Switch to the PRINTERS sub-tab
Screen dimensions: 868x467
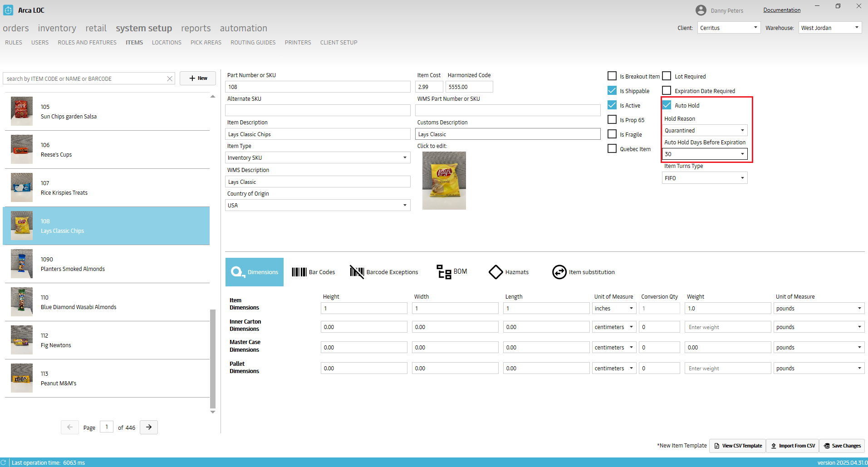point(298,42)
